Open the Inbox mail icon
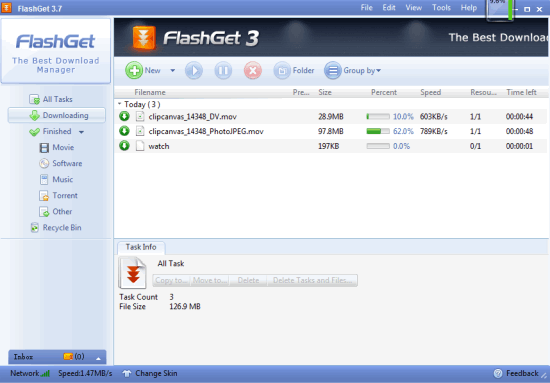 [68, 357]
